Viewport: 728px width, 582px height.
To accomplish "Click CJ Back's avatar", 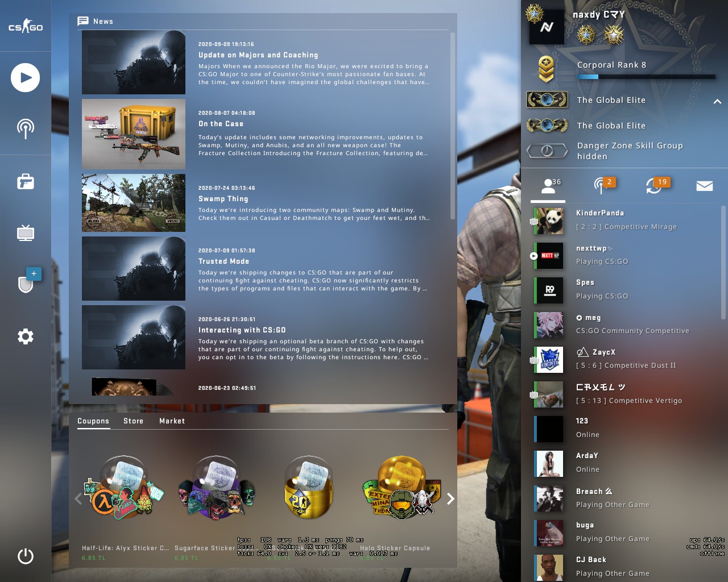I will (x=550, y=568).
